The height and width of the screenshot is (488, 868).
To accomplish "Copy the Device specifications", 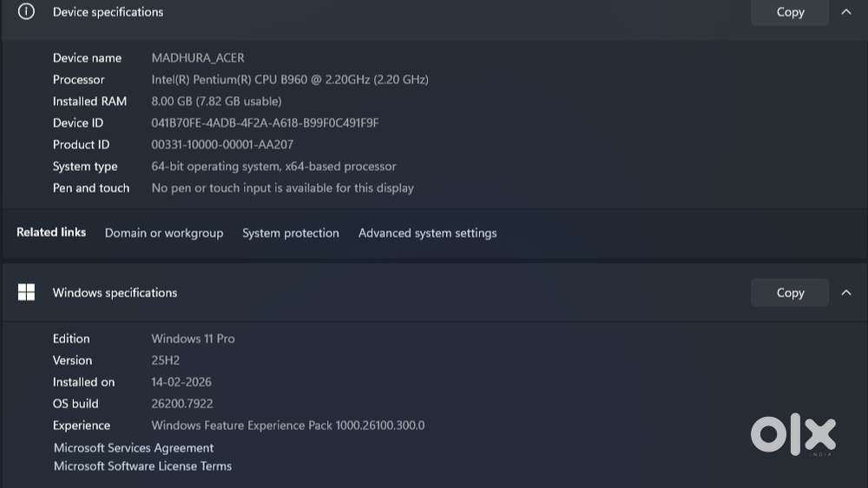I will coord(789,12).
